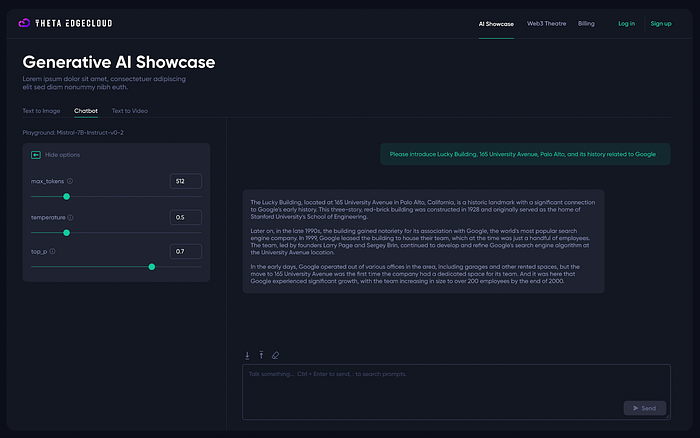
Task: Open the Web3 Theatre nav tab
Action: [x=546, y=24]
